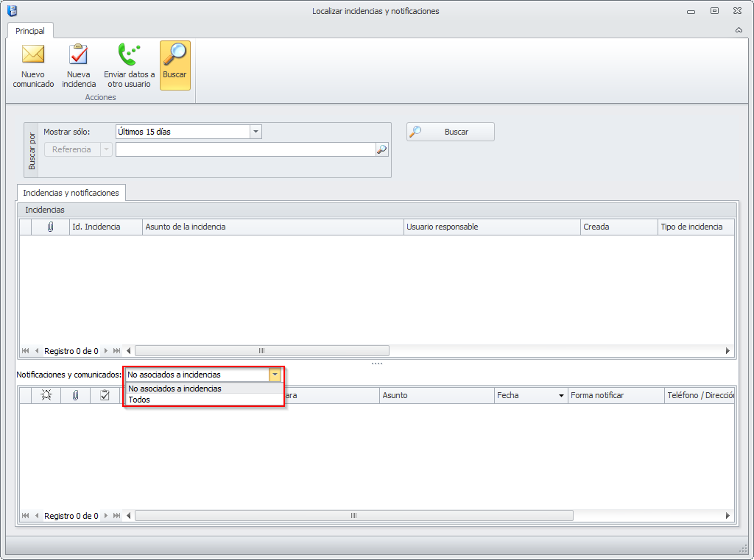Image resolution: width=754 pixels, height=560 pixels.
Task: Open the Referencia search type dropdown
Action: point(106,149)
